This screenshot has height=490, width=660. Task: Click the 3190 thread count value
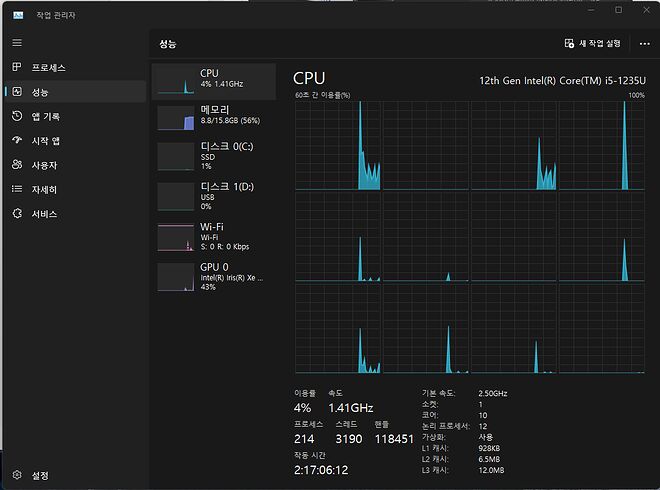pyautogui.click(x=349, y=439)
